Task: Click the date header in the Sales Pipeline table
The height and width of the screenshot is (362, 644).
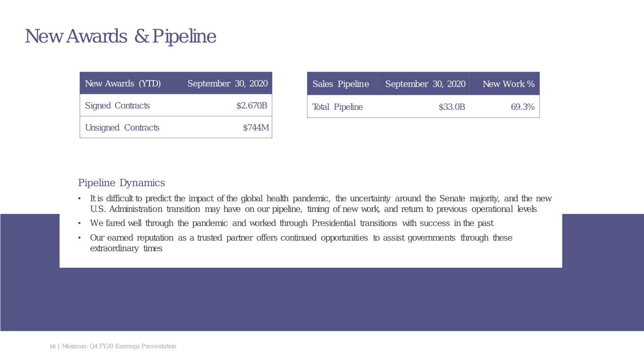Action: (425, 84)
